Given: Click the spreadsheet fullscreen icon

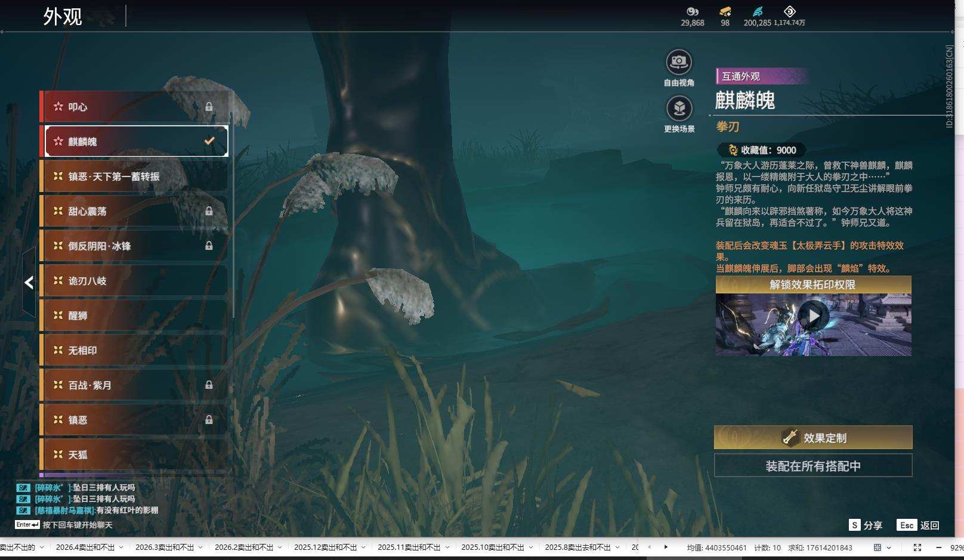Looking at the screenshot, I should click(917, 547).
